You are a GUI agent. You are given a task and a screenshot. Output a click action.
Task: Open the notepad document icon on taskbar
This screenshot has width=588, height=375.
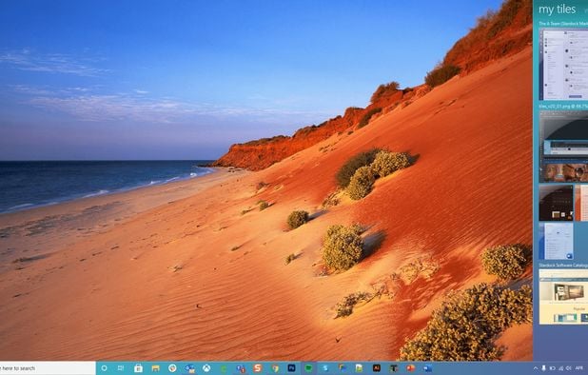[359, 368]
